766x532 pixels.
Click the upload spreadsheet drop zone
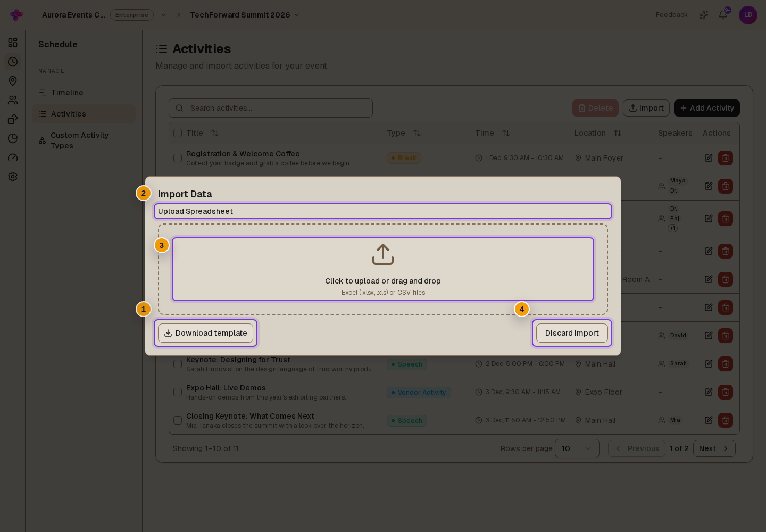coord(383,269)
